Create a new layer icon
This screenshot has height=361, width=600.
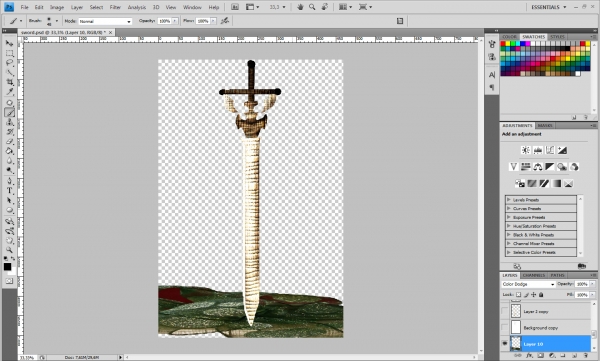pyautogui.click(x=574, y=356)
